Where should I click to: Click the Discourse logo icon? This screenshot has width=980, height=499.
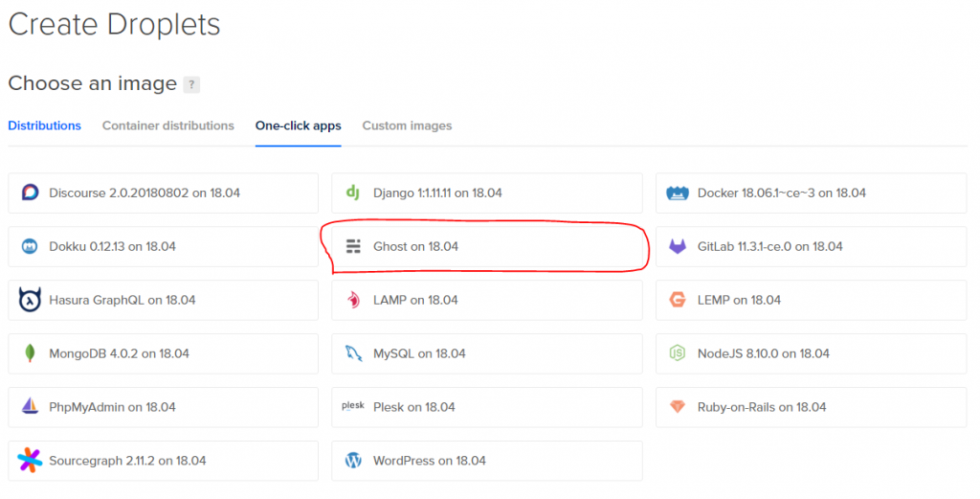30,193
